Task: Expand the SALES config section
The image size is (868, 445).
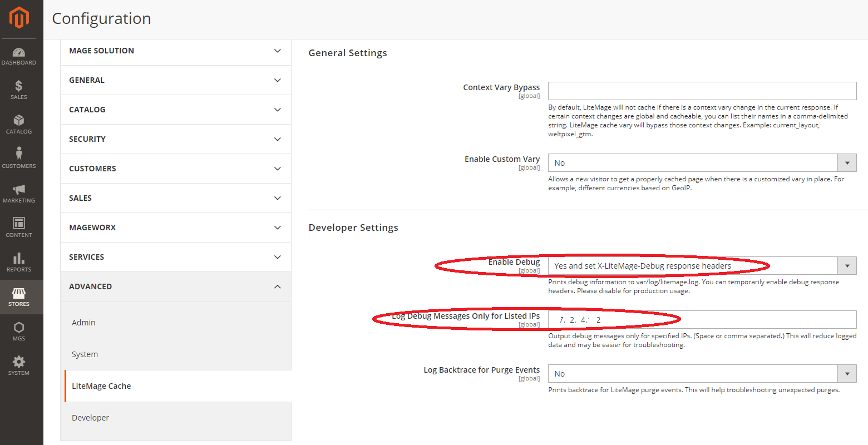Action: (x=176, y=198)
